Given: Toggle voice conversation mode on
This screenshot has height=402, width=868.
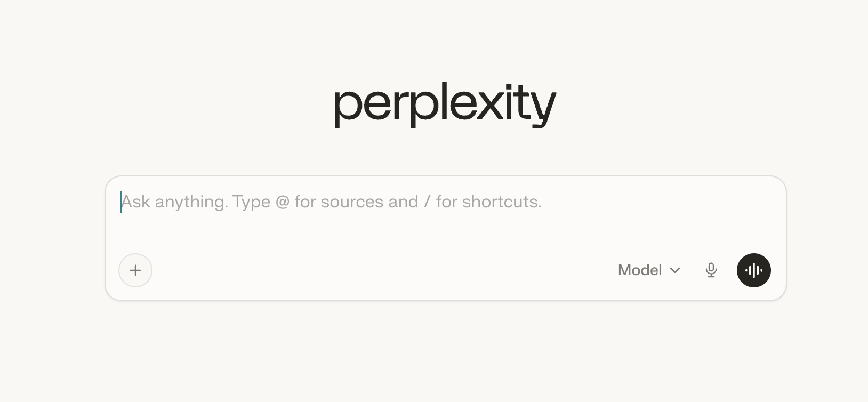Looking at the screenshot, I should coord(753,270).
